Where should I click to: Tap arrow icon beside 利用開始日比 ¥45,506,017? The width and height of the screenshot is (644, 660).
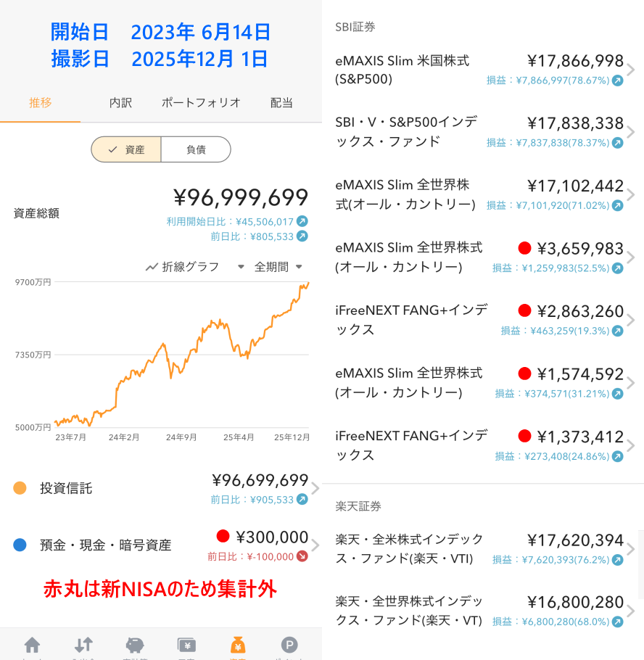pos(302,221)
